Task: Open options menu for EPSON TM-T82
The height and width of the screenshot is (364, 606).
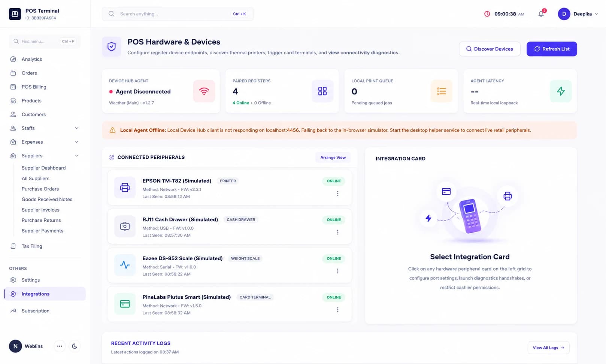Action: coord(337,194)
